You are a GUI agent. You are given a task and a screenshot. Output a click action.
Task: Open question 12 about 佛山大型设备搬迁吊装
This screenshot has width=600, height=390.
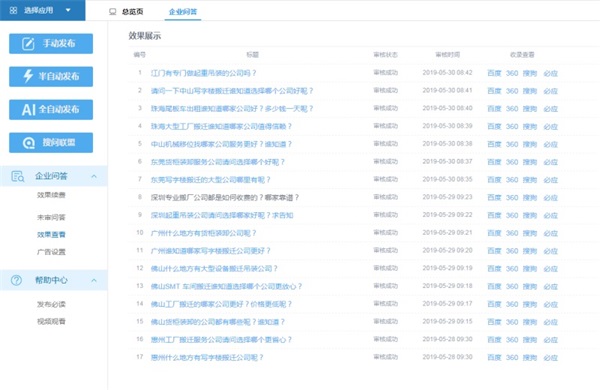(214, 269)
